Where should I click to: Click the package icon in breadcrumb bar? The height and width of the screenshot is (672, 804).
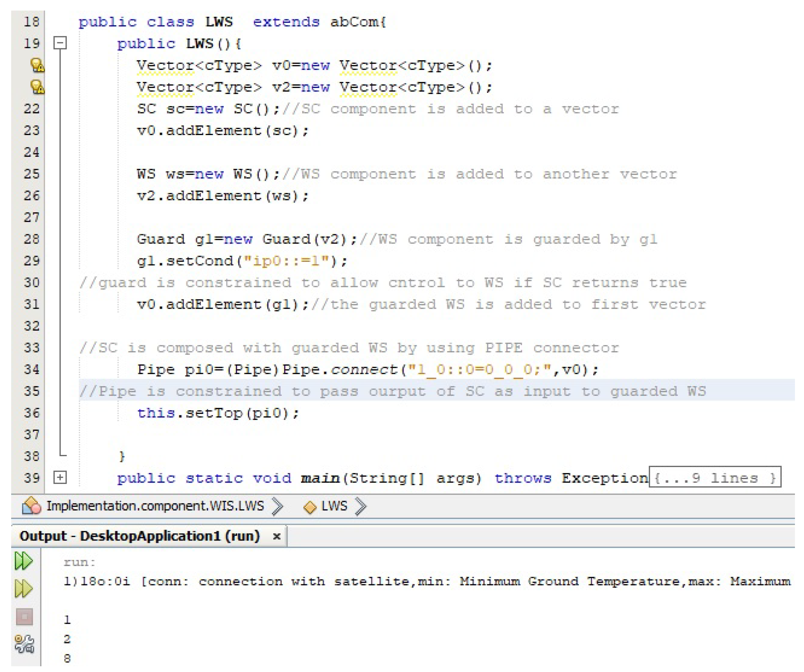[31, 506]
